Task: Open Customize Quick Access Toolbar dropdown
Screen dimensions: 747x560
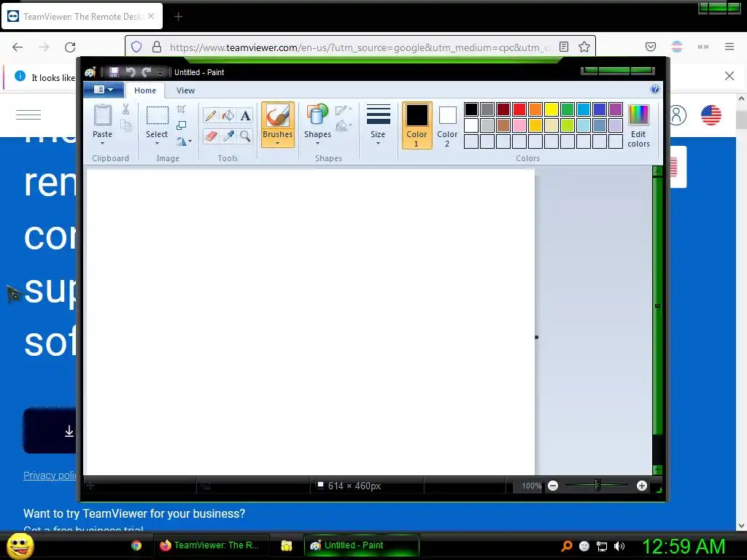Action: coord(160,72)
